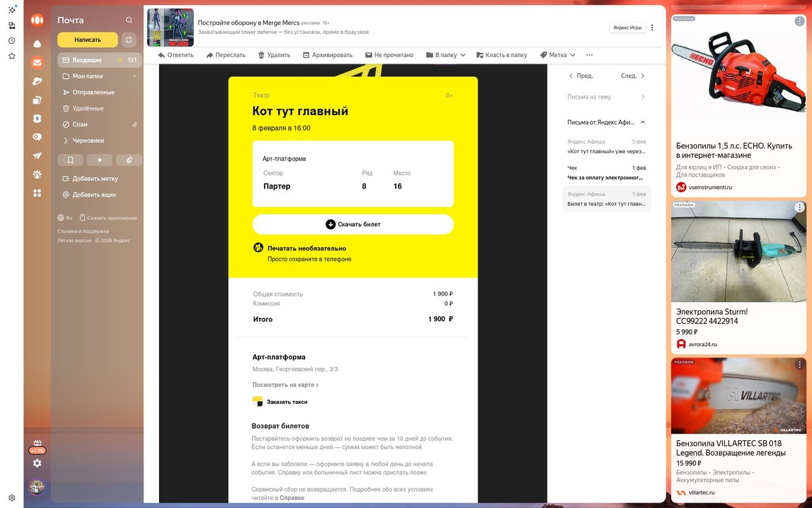This screenshot has width=812, height=508.
Task: Click the +1 ТБ storage upgrade badge
Action: (x=37, y=450)
